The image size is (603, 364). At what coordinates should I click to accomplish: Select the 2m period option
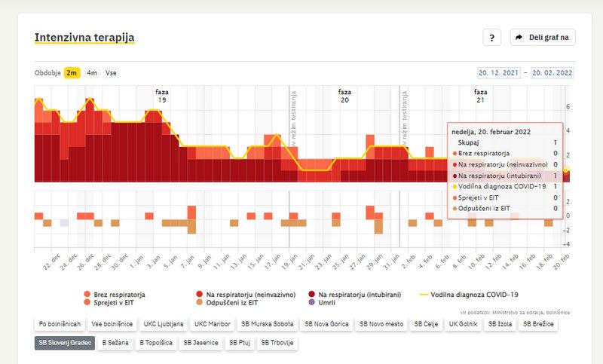[x=72, y=73]
